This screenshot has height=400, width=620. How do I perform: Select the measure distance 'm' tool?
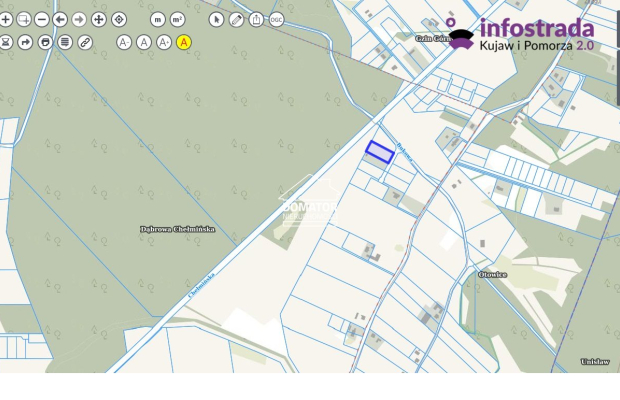point(158,19)
